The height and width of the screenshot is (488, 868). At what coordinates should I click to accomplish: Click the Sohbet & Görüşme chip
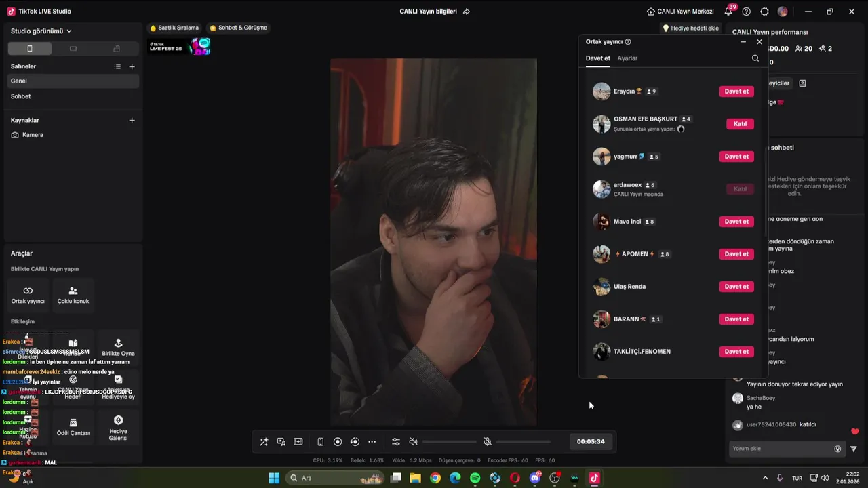(239, 28)
